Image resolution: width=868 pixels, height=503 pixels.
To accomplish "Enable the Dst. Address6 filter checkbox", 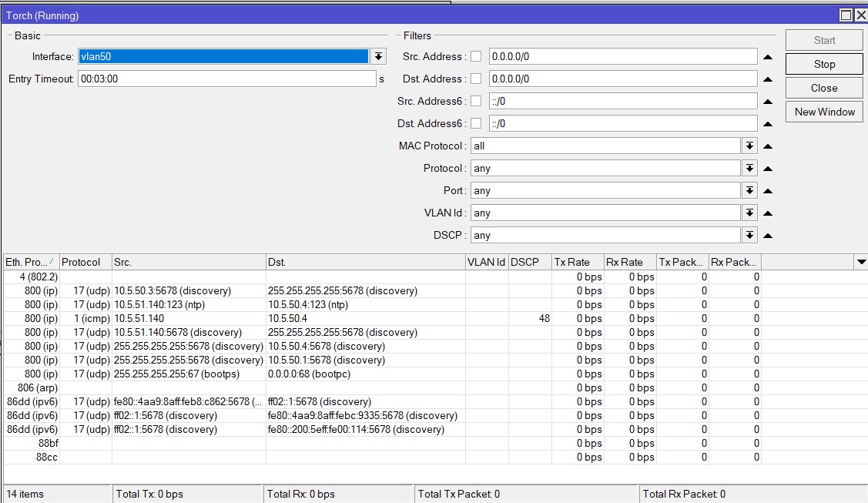I will (x=476, y=123).
